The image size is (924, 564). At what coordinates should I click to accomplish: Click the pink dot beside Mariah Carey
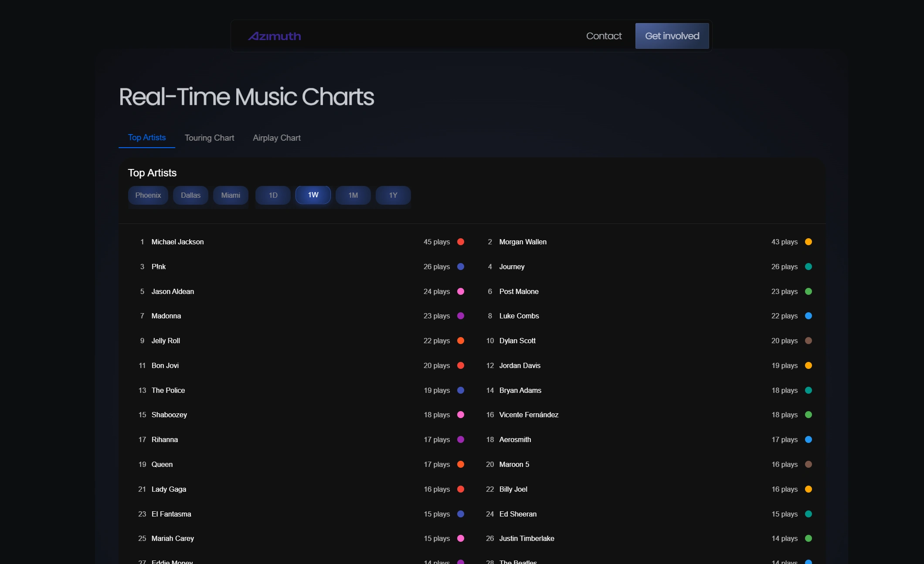tap(461, 538)
